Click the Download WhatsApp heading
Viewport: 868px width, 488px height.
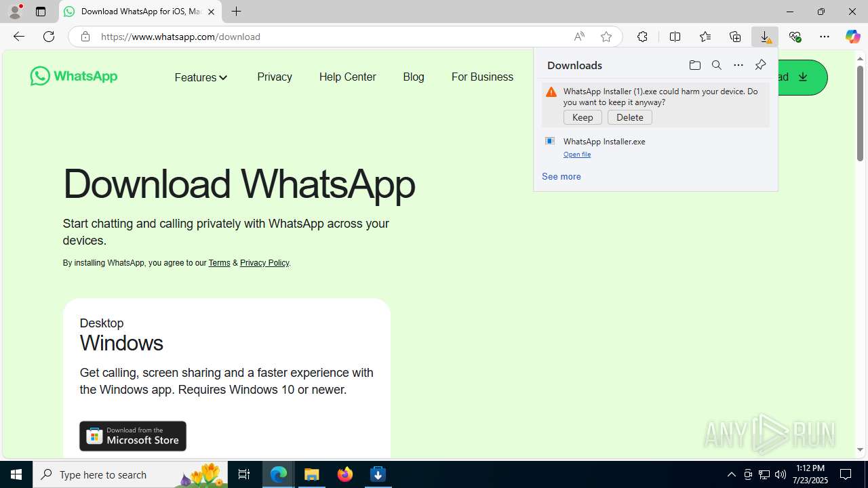(239, 184)
